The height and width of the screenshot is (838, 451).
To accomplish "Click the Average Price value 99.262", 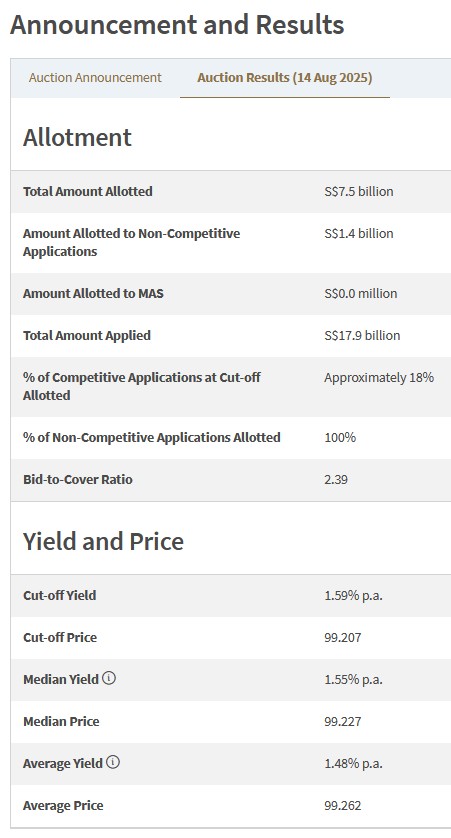I will 343,805.
